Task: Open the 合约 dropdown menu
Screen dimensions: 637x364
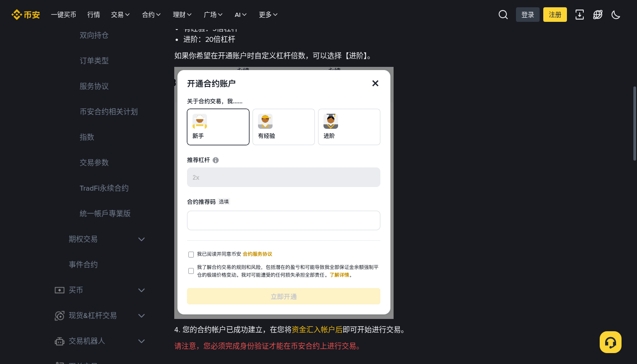Action: [x=152, y=15]
